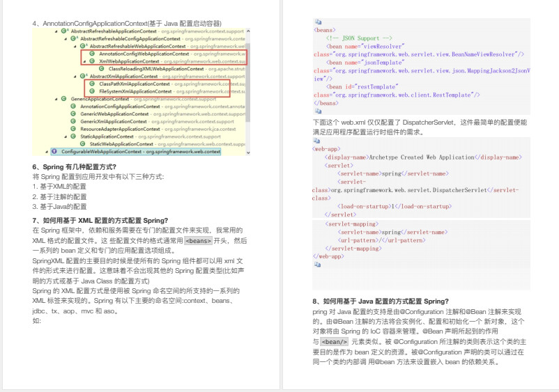The image size is (559, 392).
Task: Select the XmlWebApplicationContext row label
Action: 129,61
